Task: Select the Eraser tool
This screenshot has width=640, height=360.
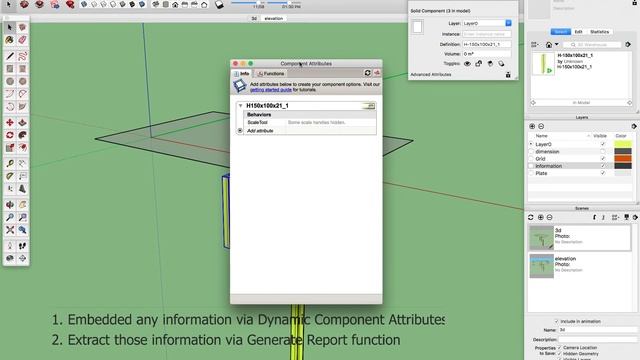Action: click(22, 40)
